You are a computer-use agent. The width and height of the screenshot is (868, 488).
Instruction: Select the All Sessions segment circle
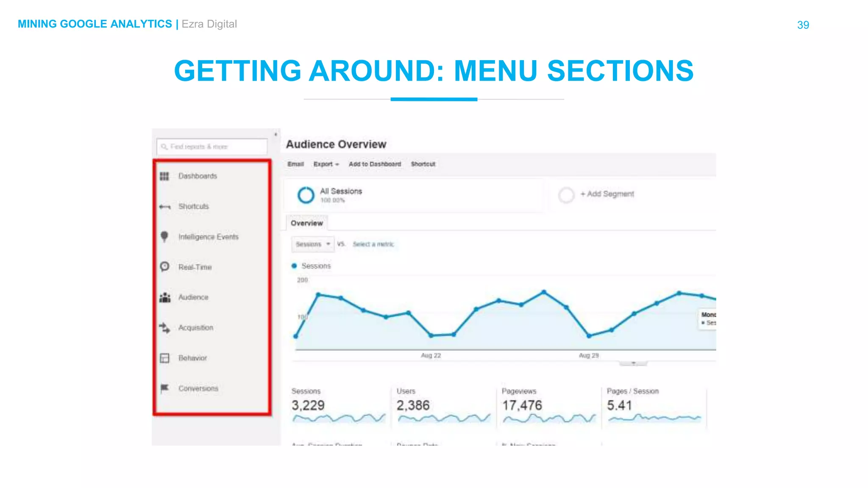point(306,195)
